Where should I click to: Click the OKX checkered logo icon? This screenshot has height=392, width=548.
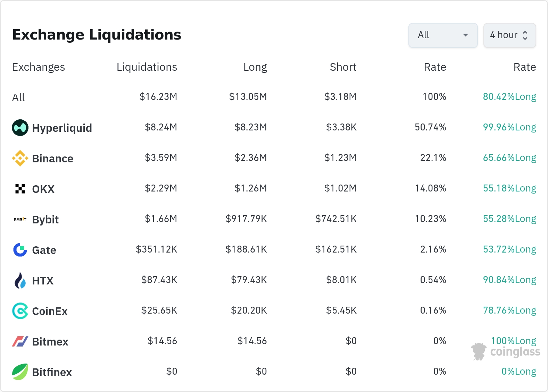[x=20, y=189]
